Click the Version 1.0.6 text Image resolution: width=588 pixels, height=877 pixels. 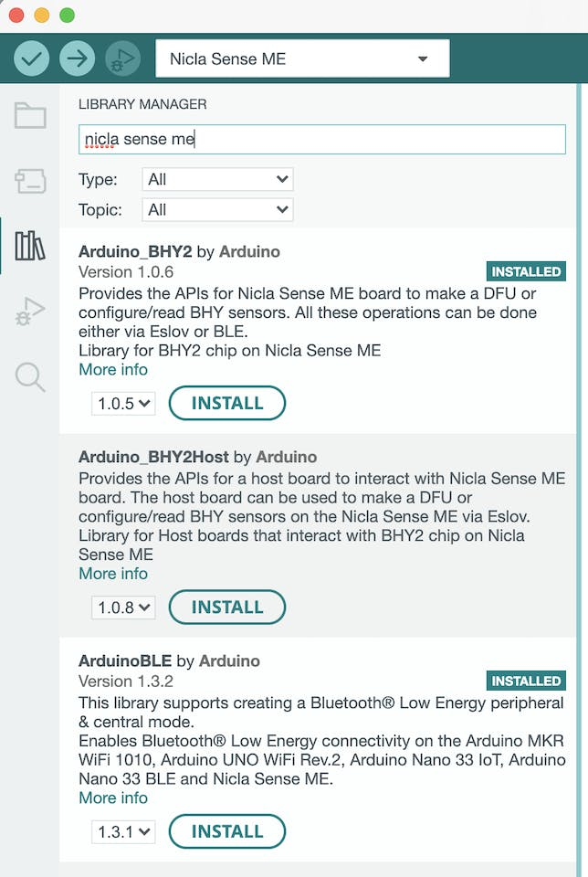(126, 272)
